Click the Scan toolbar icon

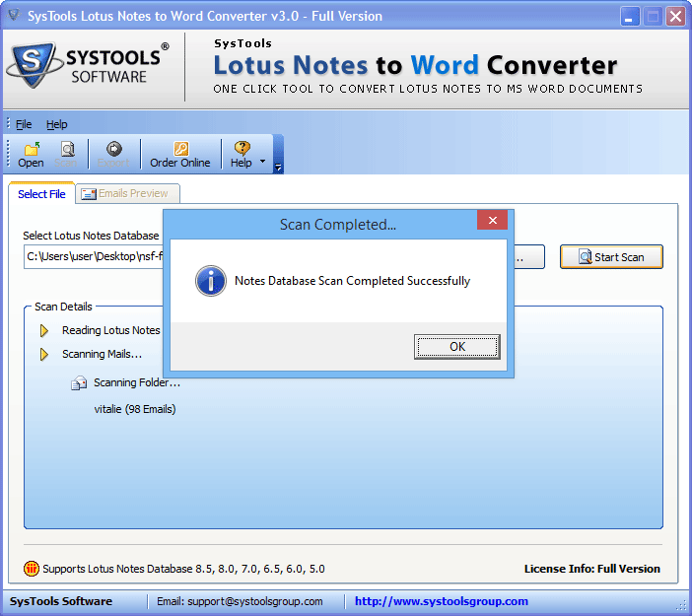coord(67,149)
